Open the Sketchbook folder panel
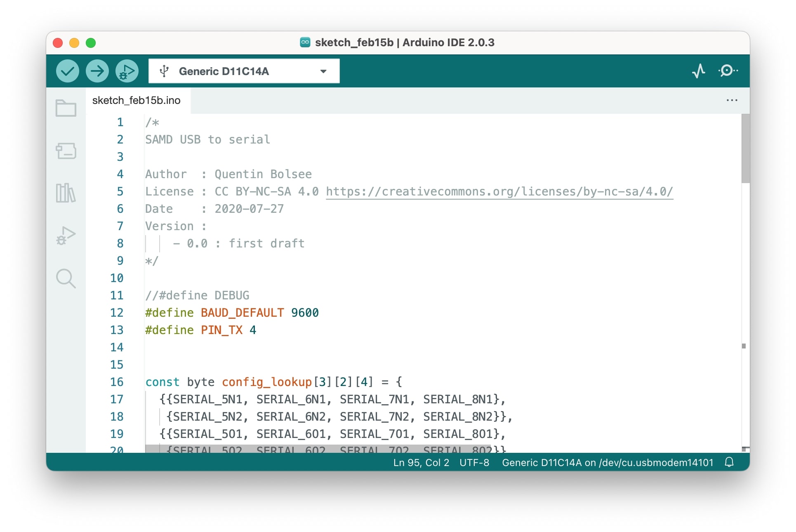 (x=66, y=108)
